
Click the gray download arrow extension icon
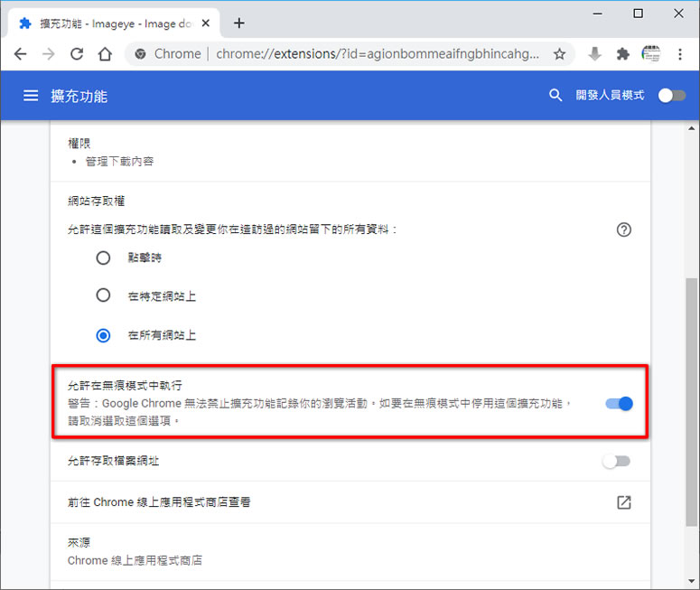594,54
